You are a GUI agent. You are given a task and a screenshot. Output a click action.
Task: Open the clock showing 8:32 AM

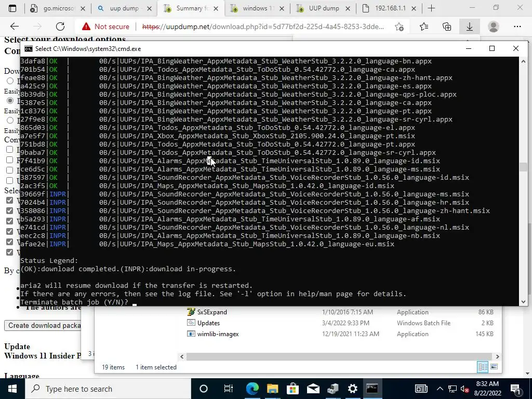487,389
